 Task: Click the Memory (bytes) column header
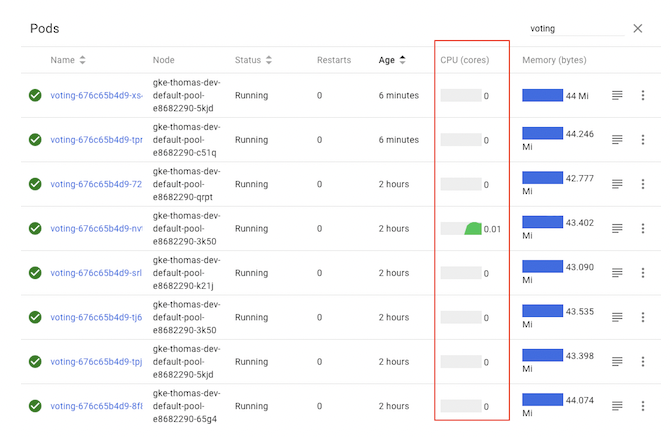pyautogui.click(x=553, y=60)
